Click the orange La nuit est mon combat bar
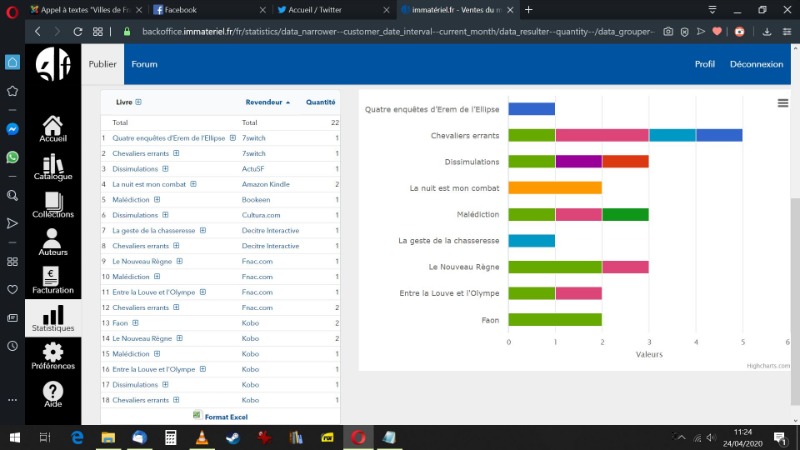800x450 pixels. point(555,187)
